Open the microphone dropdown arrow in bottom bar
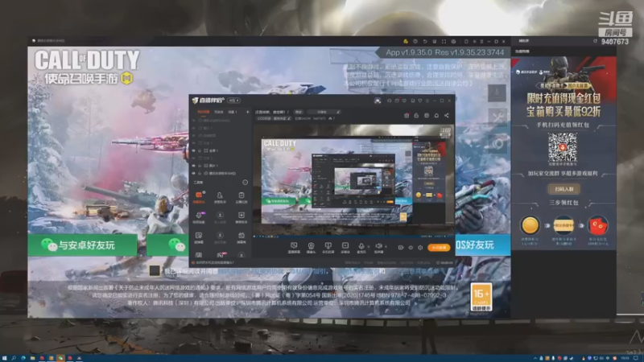Viewport: 644px width, 362px height. coord(368,247)
